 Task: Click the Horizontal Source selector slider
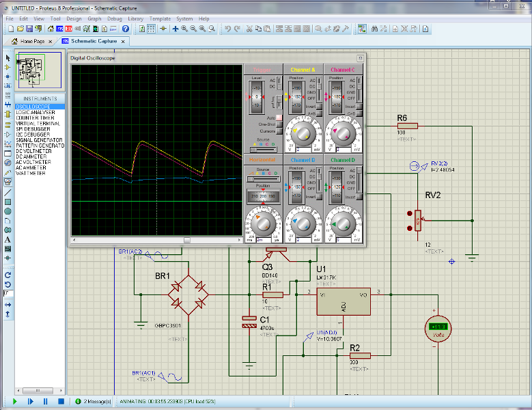click(264, 178)
